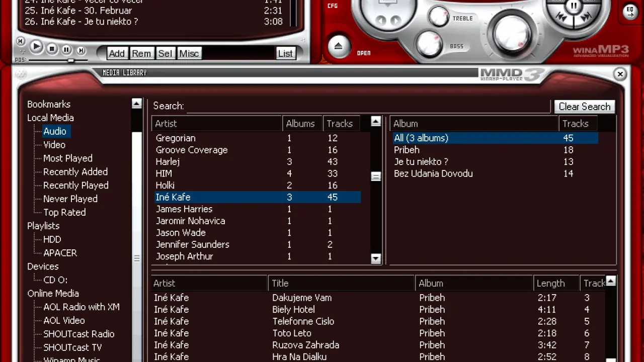Click the Bass knob
This screenshot has height=362, width=644.
(429, 44)
